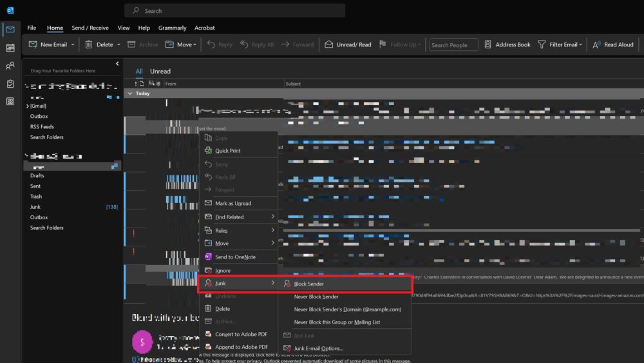The image size is (644, 363).
Task: Select Block Sender from Junk submenu
Action: pos(309,284)
